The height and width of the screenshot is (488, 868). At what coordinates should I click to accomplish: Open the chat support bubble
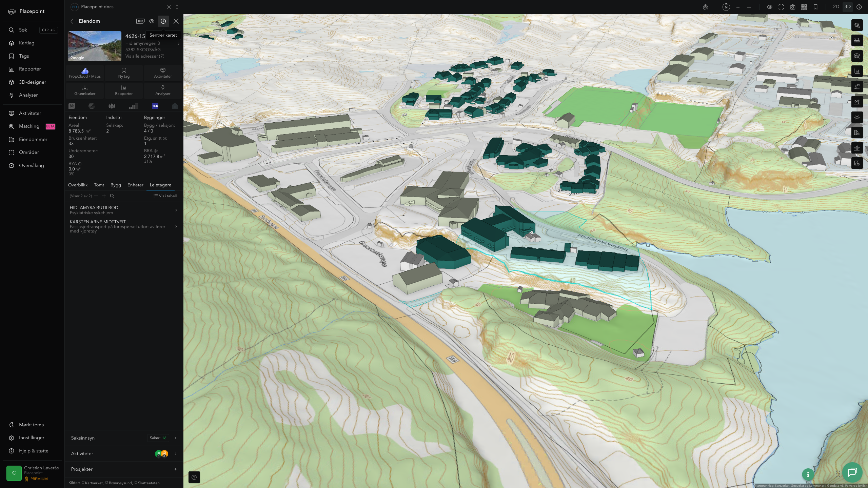[852, 472]
